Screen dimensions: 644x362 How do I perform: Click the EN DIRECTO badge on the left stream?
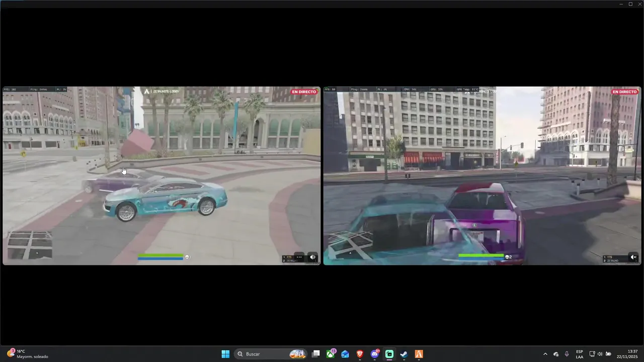304,92
